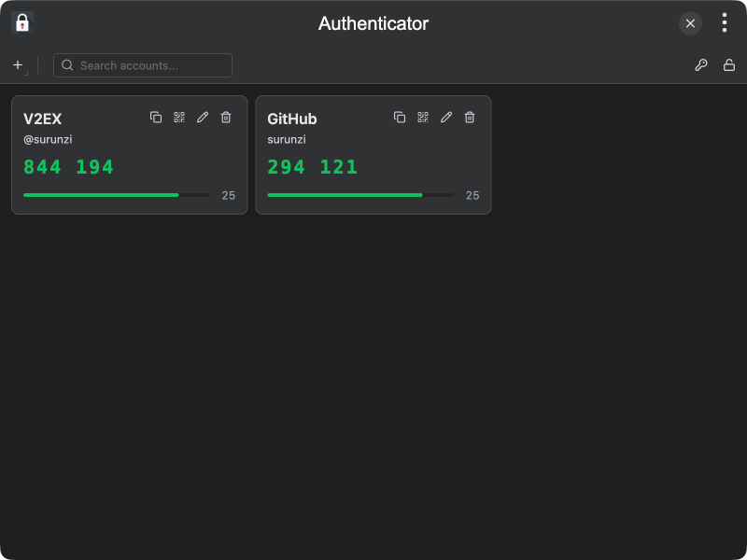This screenshot has height=560, width=747.
Task: Click the key icon in toolbar
Action: (701, 65)
